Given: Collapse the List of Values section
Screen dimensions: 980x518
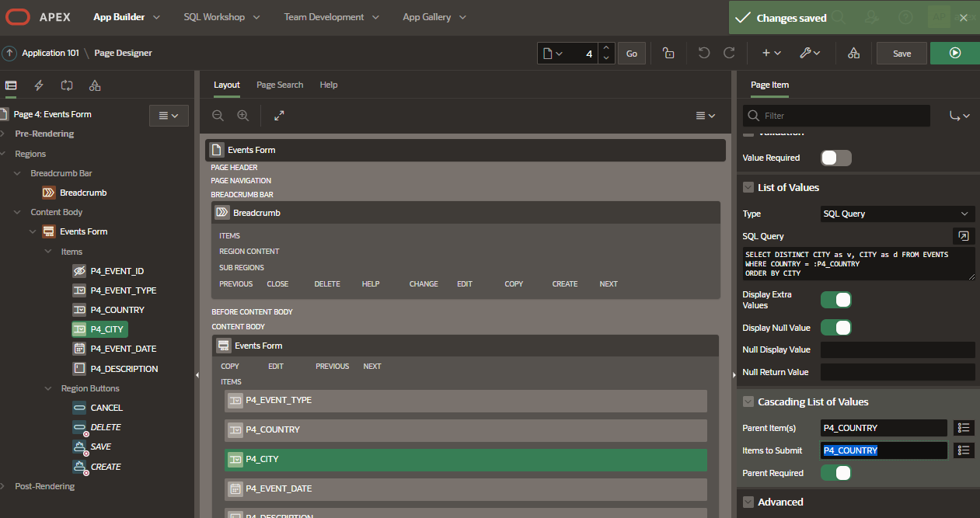Looking at the screenshot, I should click(748, 187).
